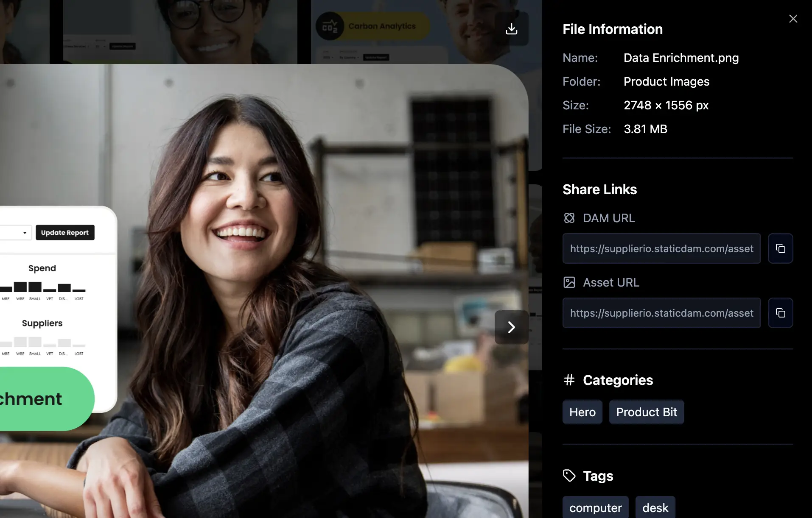812x518 pixels.
Task: Select the DAM URL text field
Action: tap(661, 248)
